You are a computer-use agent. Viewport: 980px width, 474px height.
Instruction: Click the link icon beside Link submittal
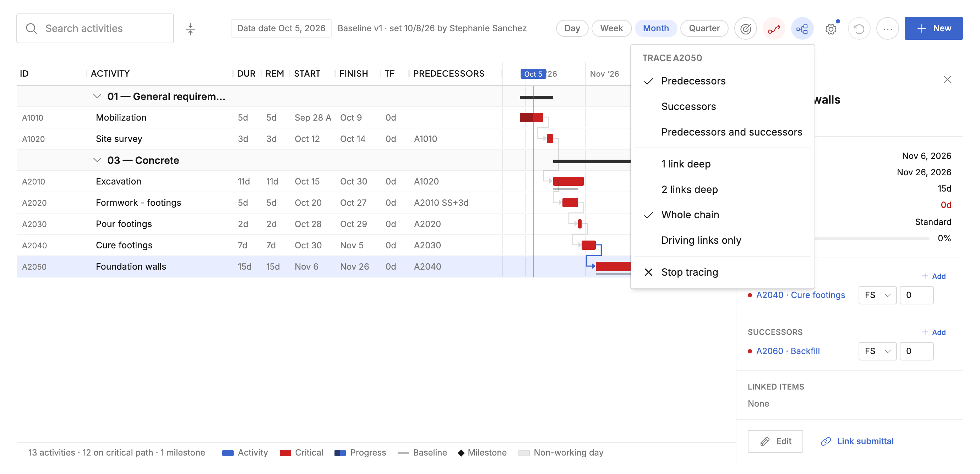pos(826,441)
